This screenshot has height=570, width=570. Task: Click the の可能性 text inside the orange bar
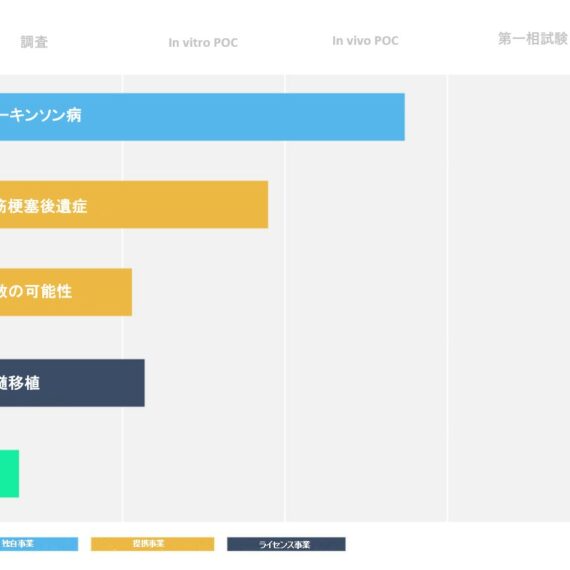coord(36,292)
